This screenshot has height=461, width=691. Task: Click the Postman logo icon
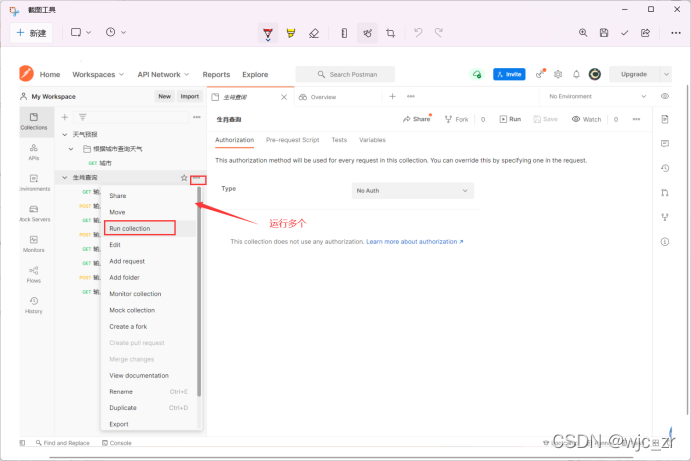click(x=26, y=74)
